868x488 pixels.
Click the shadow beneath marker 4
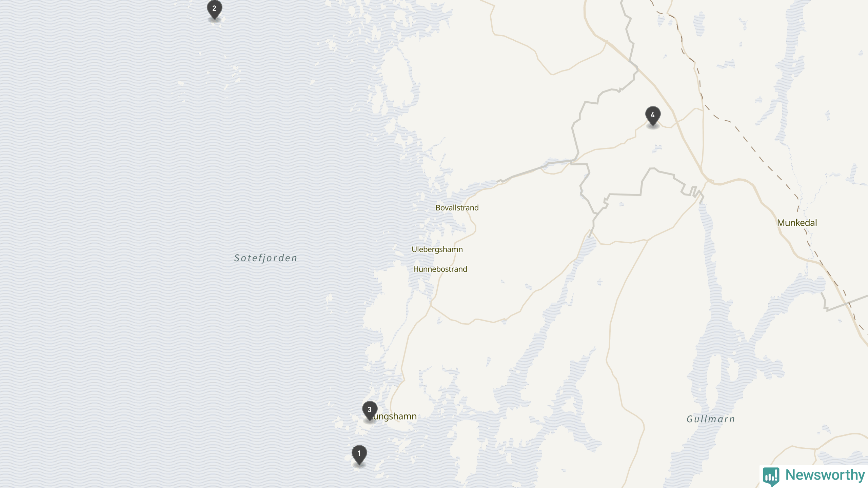click(x=653, y=127)
